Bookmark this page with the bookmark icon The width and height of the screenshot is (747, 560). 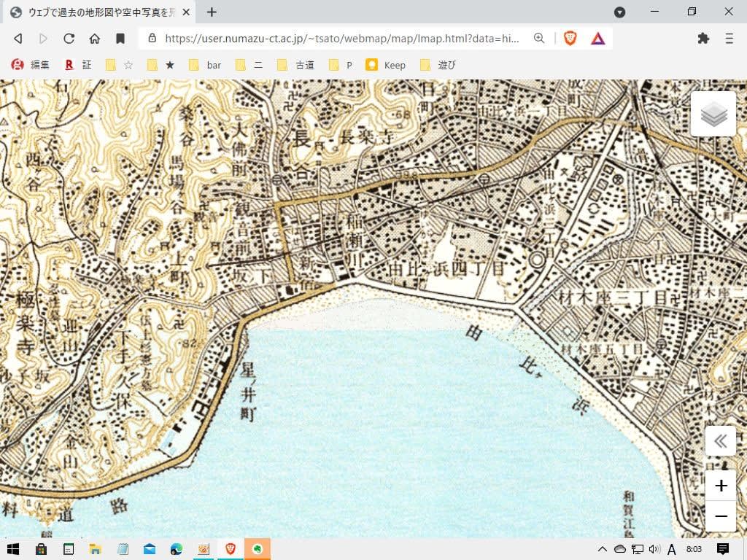(120, 39)
